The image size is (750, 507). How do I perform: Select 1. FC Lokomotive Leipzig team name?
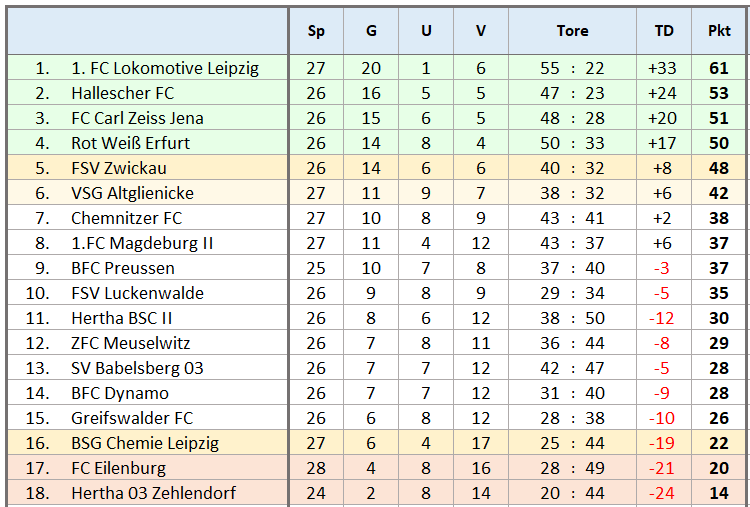(x=165, y=68)
